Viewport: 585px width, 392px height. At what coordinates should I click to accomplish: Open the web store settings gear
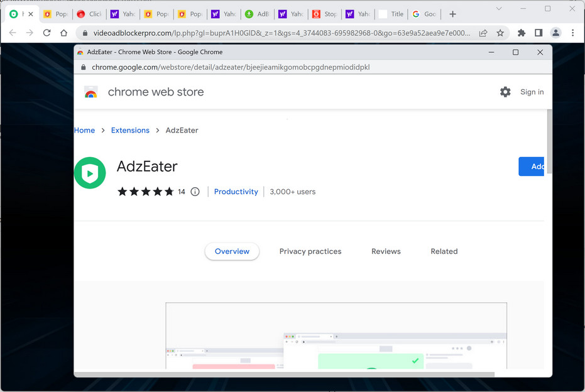click(x=505, y=92)
